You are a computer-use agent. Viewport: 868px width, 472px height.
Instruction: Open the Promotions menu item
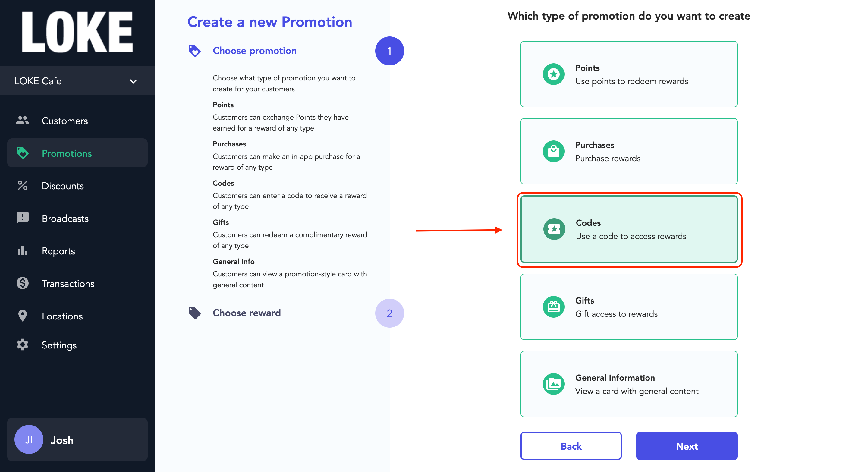[77, 153]
